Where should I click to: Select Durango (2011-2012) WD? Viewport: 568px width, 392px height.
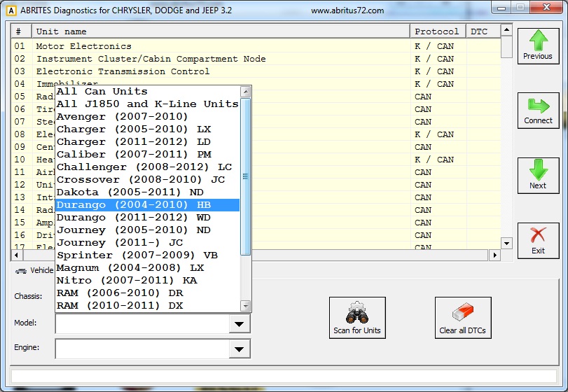148,218
